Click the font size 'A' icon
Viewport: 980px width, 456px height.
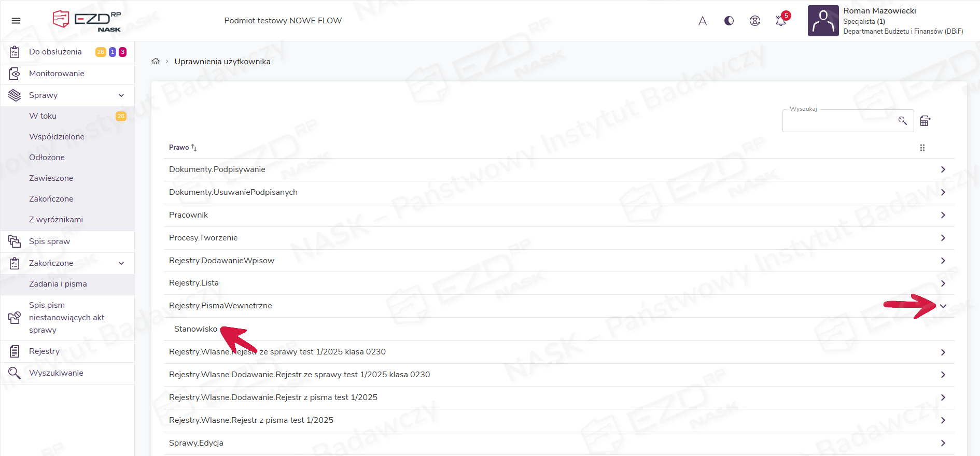(x=702, y=21)
